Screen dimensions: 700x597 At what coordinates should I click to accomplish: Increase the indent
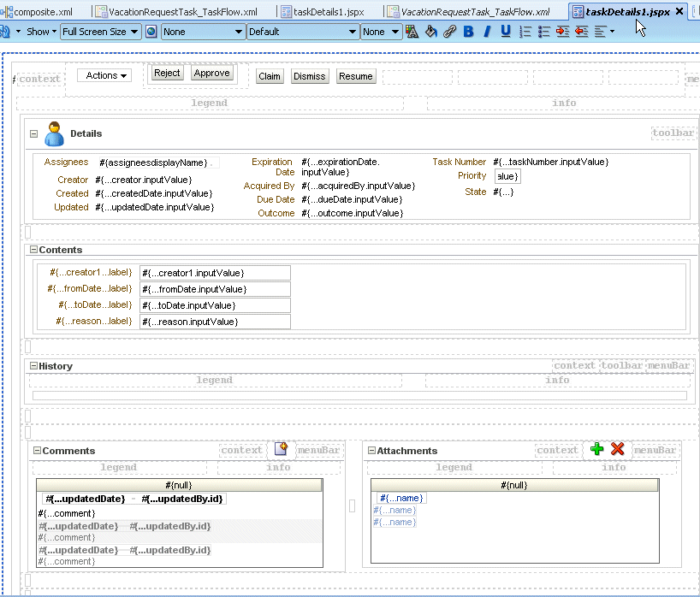point(562,32)
